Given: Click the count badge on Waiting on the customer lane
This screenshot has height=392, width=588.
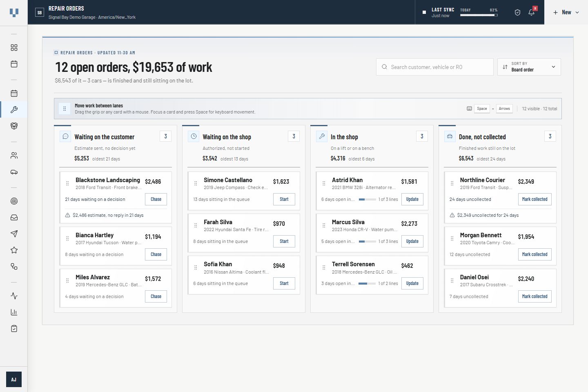Looking at the screenshot, I should 165,136.
